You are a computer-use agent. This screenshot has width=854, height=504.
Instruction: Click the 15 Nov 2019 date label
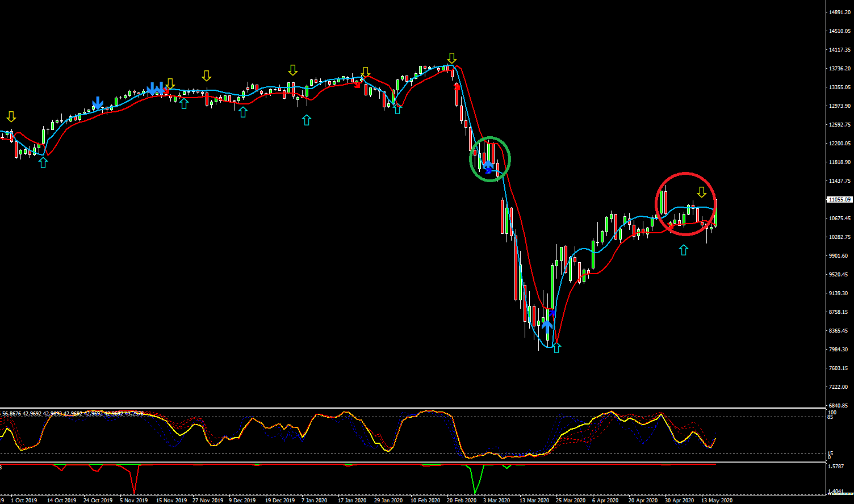click(171, 501)
